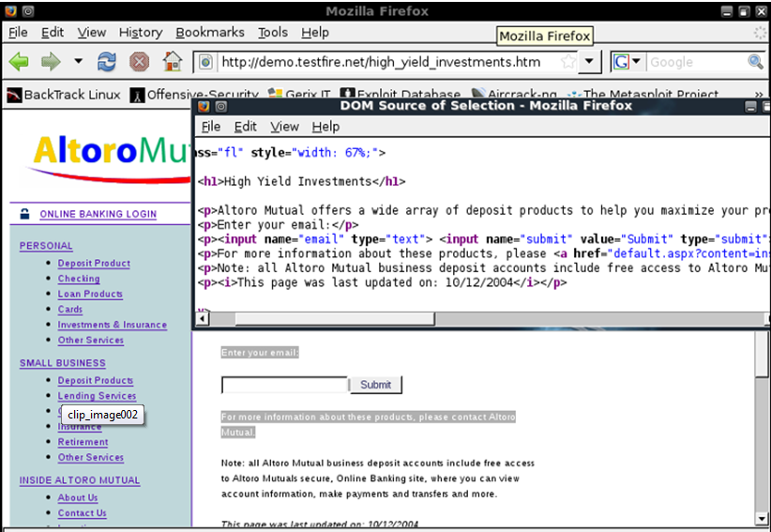Open the Google search engine dropdown
771x532 pixels.
(x=627, y=62)
